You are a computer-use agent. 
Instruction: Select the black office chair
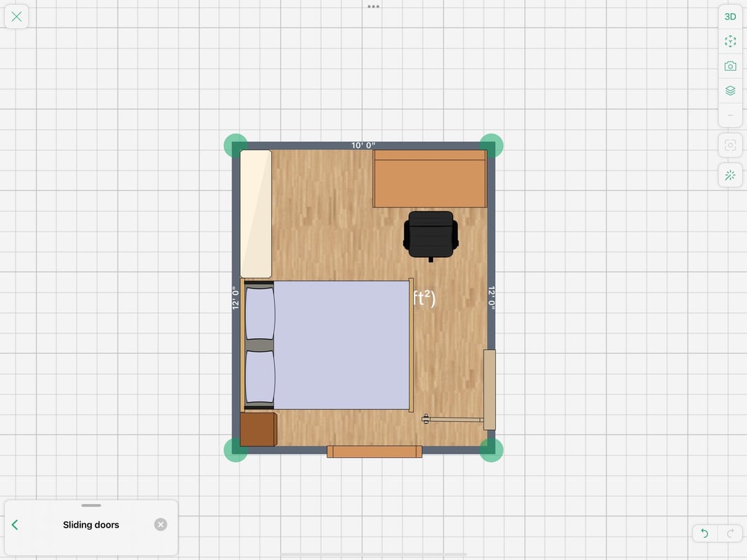pos(430,234)
